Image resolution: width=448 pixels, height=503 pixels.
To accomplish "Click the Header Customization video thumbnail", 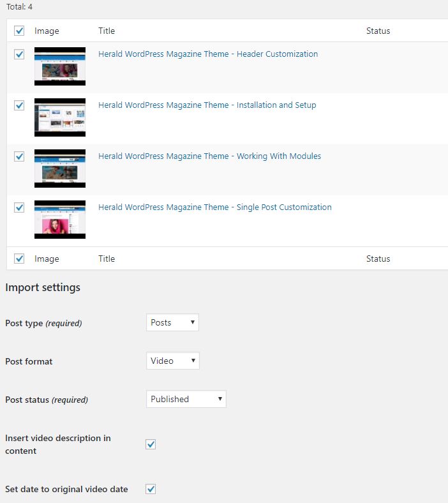I will (60, 66).
